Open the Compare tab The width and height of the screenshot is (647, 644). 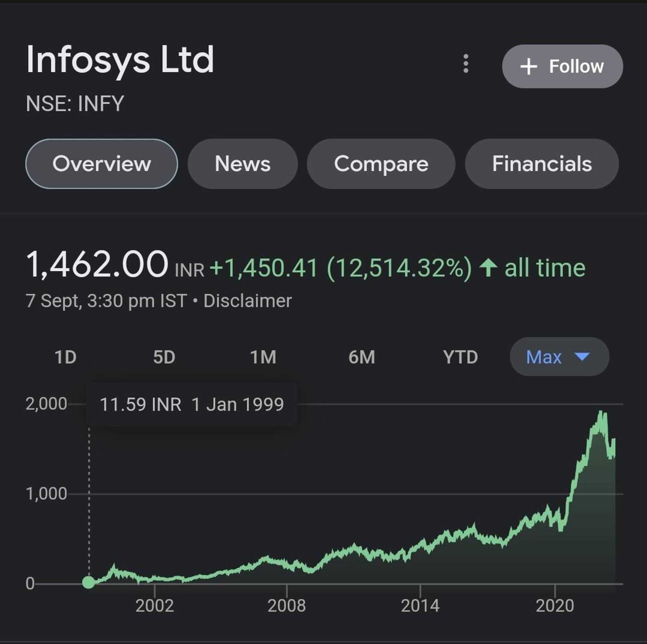coord(381,164)
